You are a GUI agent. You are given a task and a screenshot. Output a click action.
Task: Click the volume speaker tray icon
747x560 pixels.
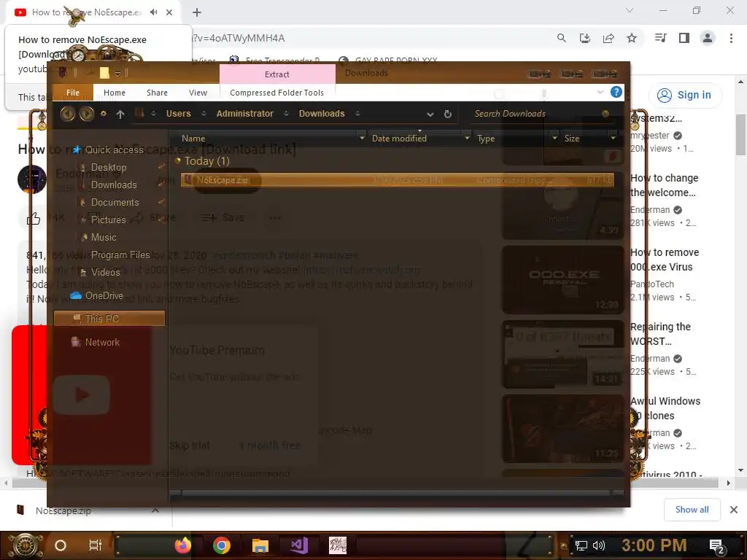(x=599, y=545)
